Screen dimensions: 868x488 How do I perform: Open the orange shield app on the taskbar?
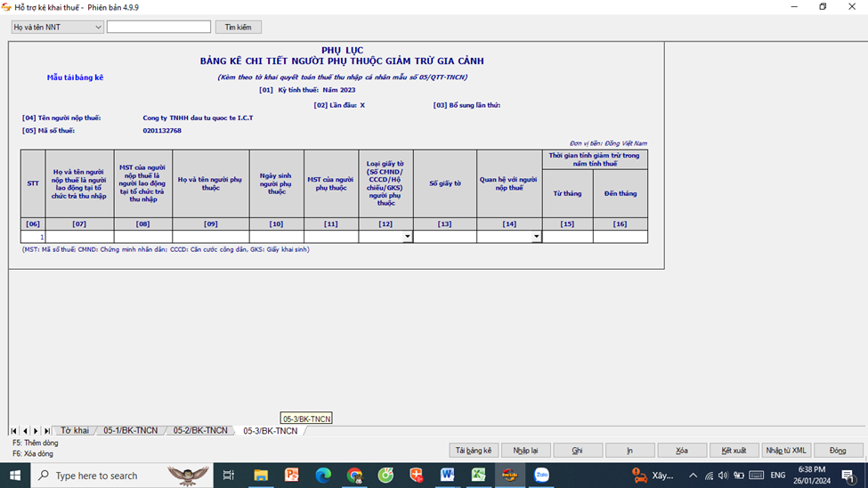coord(417,476)
